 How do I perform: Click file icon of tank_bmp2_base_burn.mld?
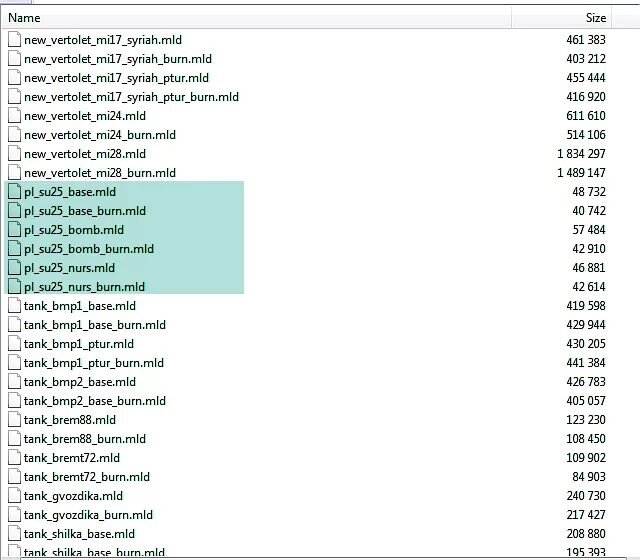coord(14,400)
